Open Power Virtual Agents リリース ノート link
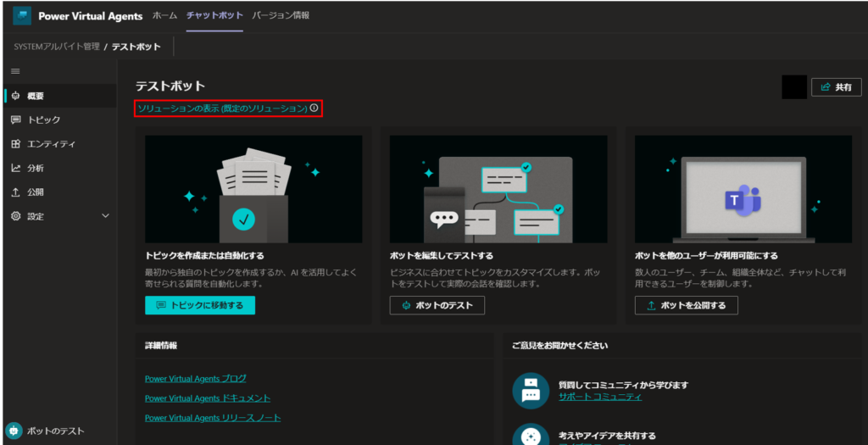The height and width of the screenshot is (445, 868). pos(213,417)
